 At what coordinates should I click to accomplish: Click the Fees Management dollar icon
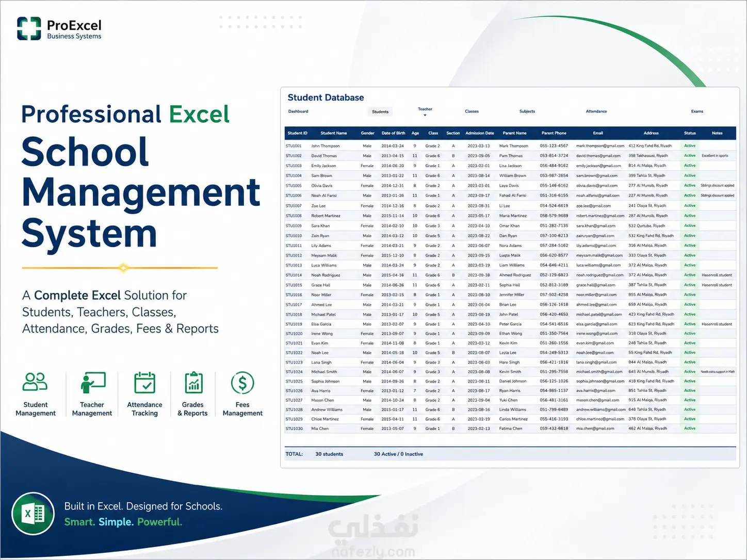[x=242, y=383]
